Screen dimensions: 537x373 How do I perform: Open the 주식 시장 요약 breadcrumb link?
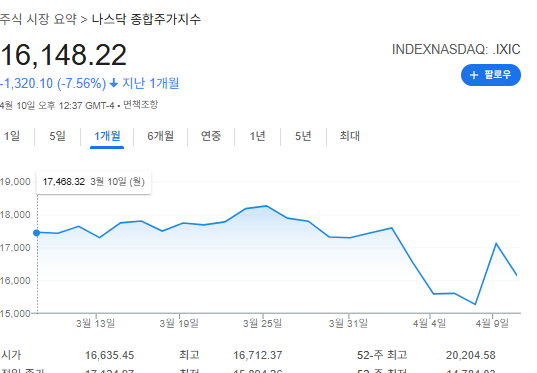pyautogui.click(x=38, y=19)
